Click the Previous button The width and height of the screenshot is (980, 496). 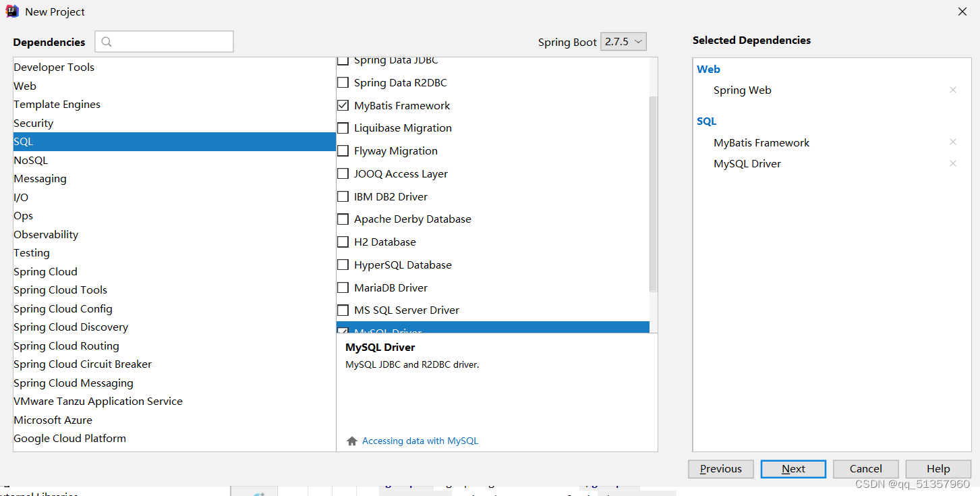point(721,469)
